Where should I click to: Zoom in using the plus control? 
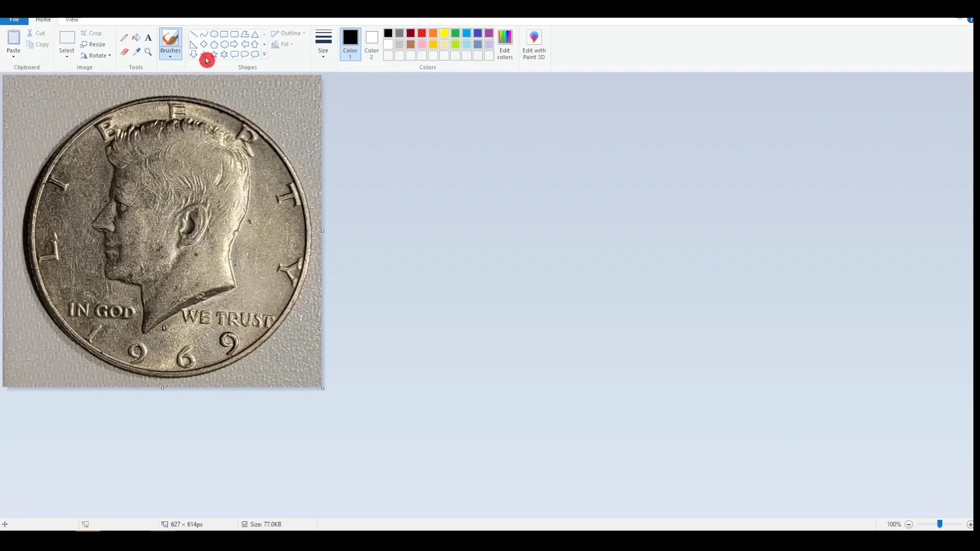tap(970, 524)
